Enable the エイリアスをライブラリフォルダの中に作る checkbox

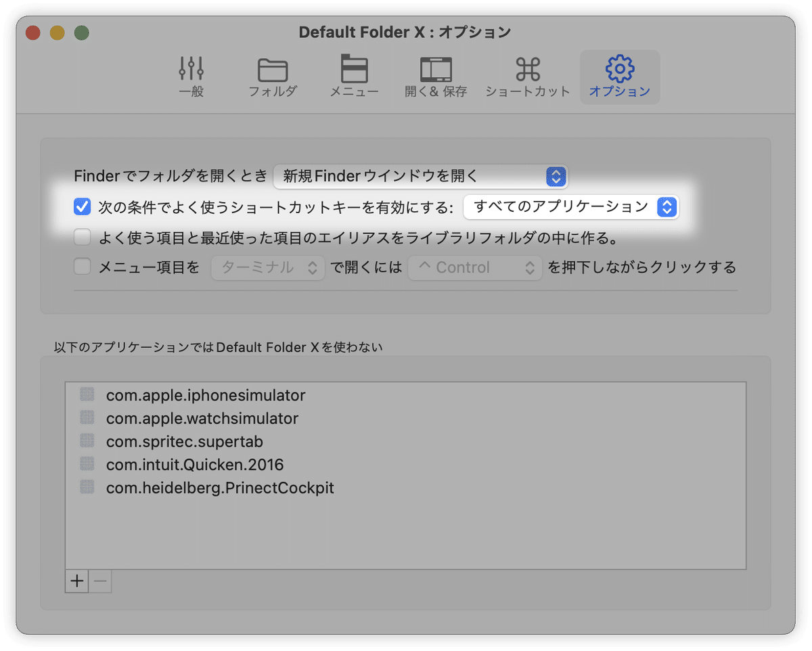(x=83, y=238)
